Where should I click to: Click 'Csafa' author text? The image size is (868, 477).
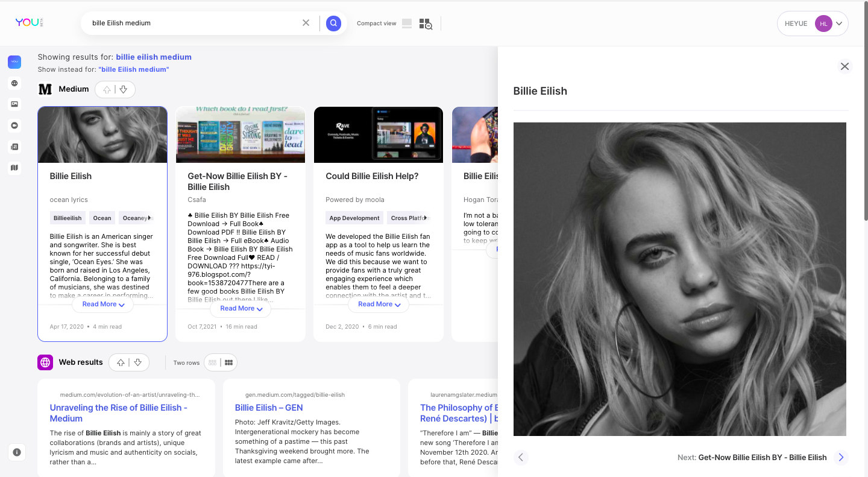coord(197,200)
